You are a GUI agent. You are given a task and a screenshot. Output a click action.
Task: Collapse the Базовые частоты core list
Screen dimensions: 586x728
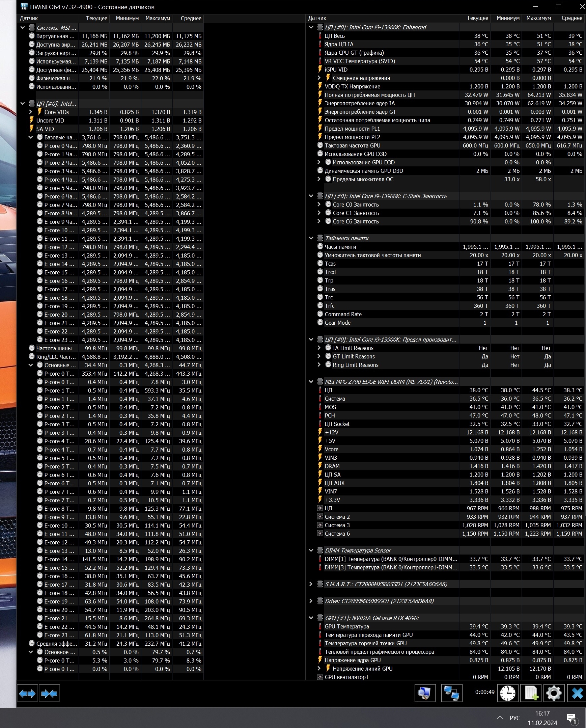(31, 137)
